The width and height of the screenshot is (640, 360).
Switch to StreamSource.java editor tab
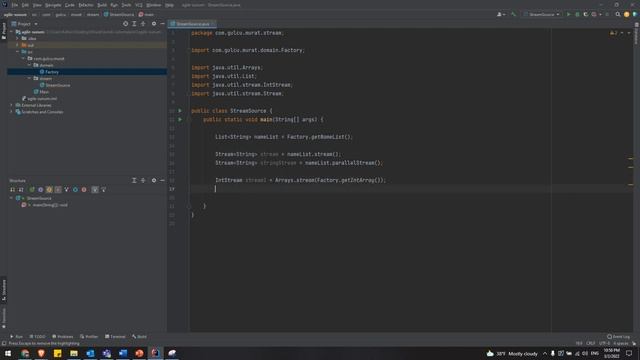192,24
